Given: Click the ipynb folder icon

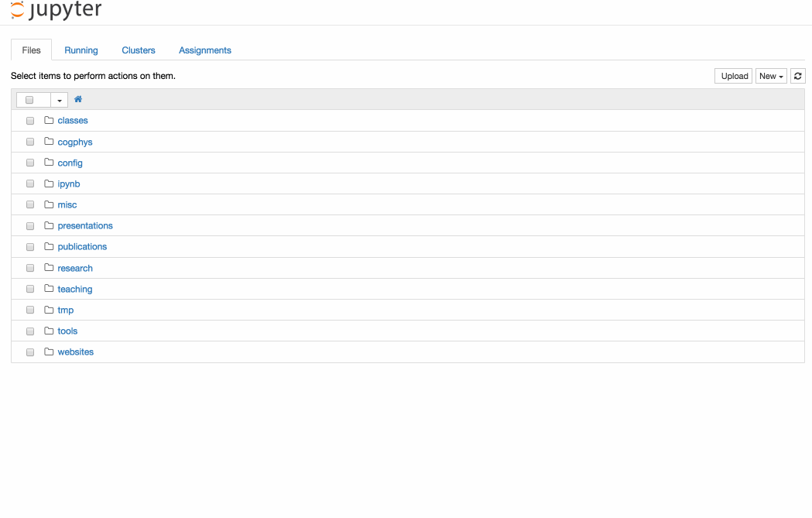Looking at the screenshot, I should pyautogui.click(x=49, y=184).
